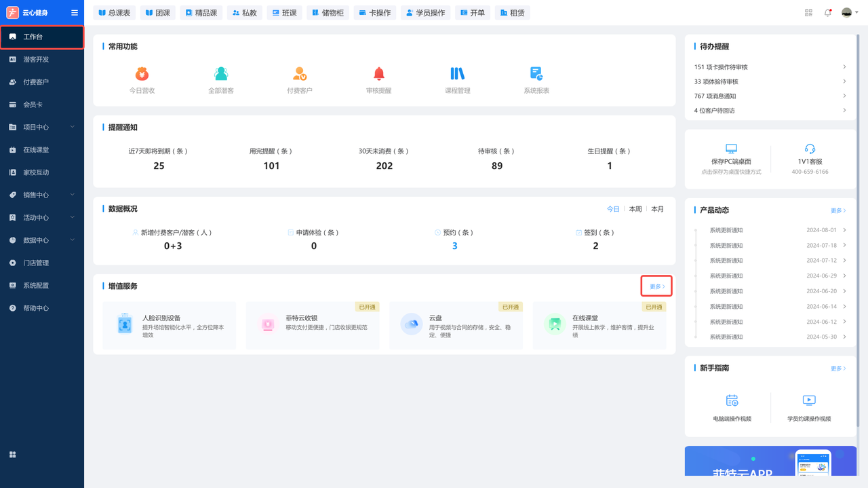Click 菲特云APP banner image
The width and height of the screenshot is (868, 488).
pos(770,461)
